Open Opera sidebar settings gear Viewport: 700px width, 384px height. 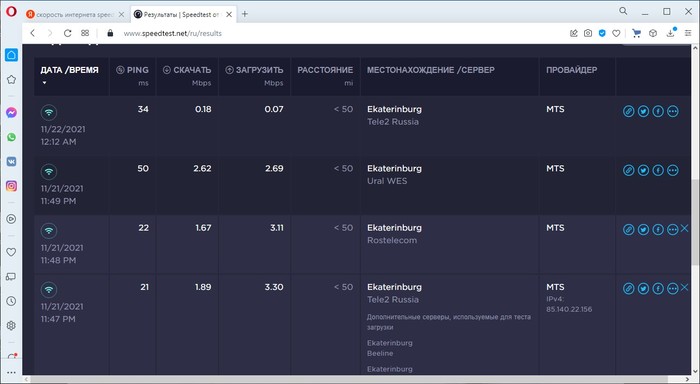pos(11,326)
